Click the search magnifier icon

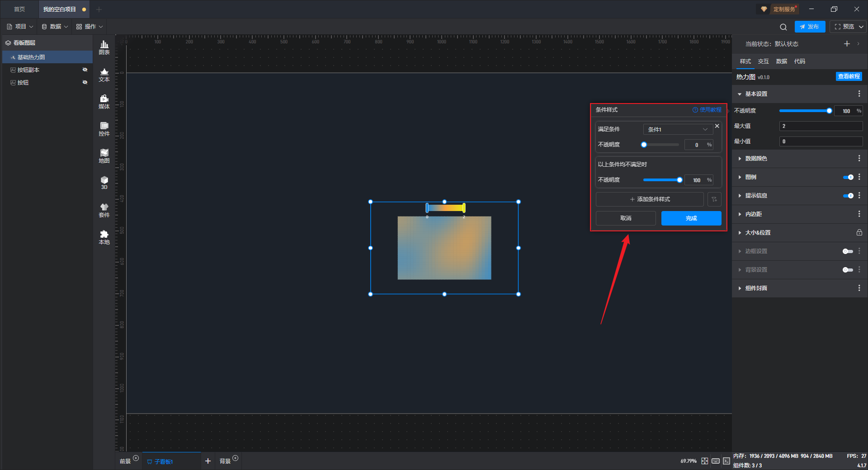pyautogui.click(x=783, y=27)
